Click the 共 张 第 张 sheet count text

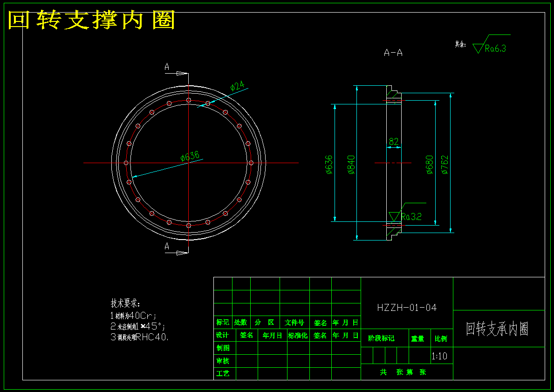pos(403,372)
